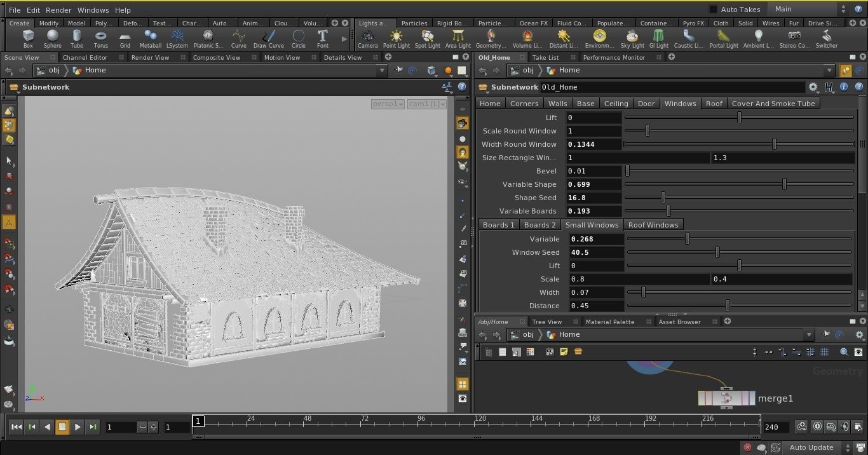Select the Font shelf tool
868x455 pixels.
pyautogui.click(x=323, y=39)
